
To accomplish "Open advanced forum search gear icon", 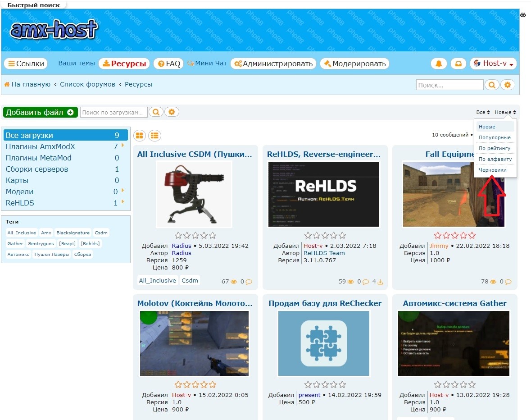I will pos(508,85).
